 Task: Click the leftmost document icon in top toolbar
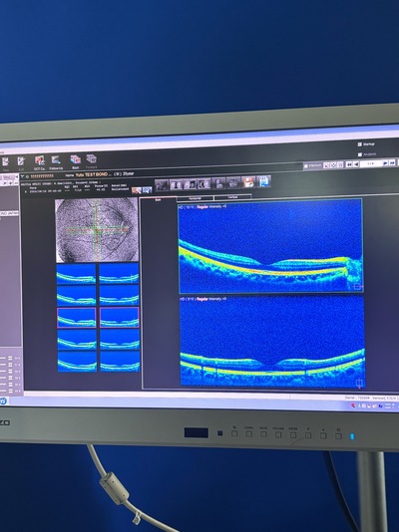pyautogui.click(x=5, y=161)
